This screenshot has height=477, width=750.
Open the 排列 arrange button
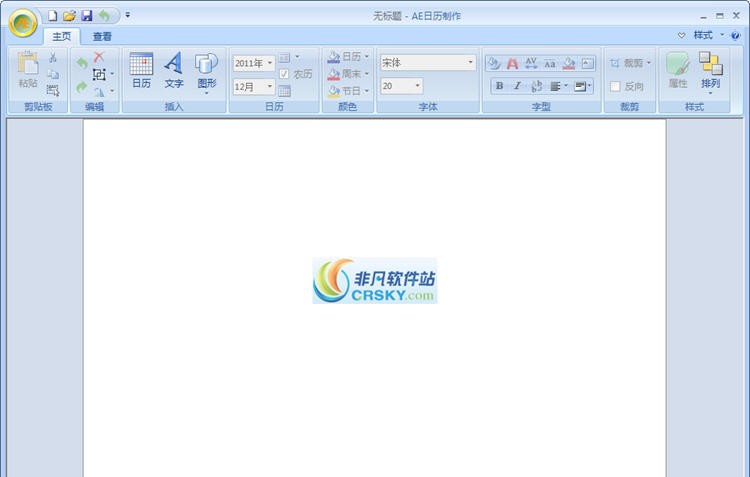point(710,73)
